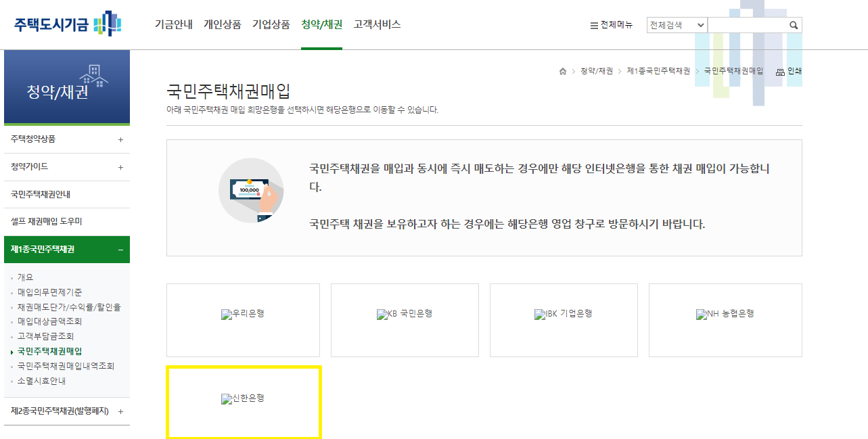This screenshot has height=439, width=868.
Task: Click the home icon in breadcrumb
Action: 563,71
